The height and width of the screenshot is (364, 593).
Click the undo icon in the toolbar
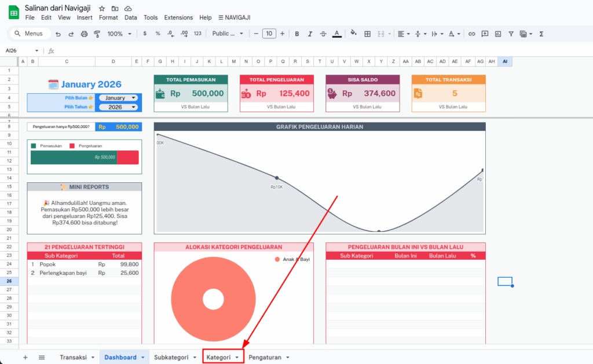[x=58, y=34]
